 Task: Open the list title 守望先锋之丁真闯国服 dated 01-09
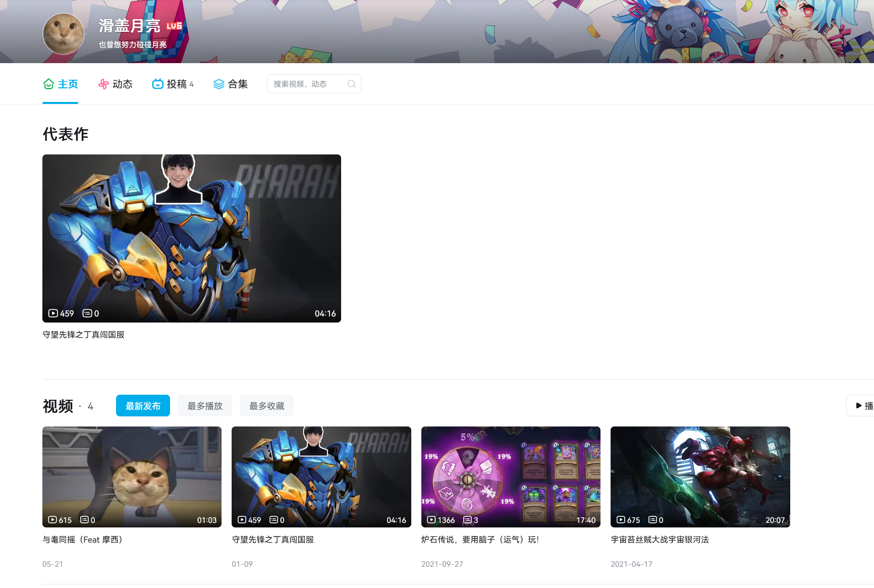tap(273, 540)
